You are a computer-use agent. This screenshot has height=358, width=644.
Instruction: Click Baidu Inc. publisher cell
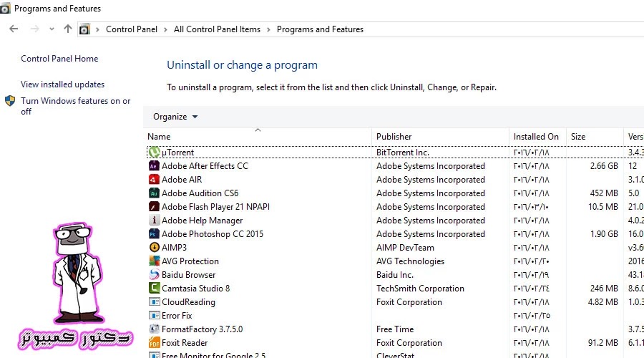click(395, 274)
